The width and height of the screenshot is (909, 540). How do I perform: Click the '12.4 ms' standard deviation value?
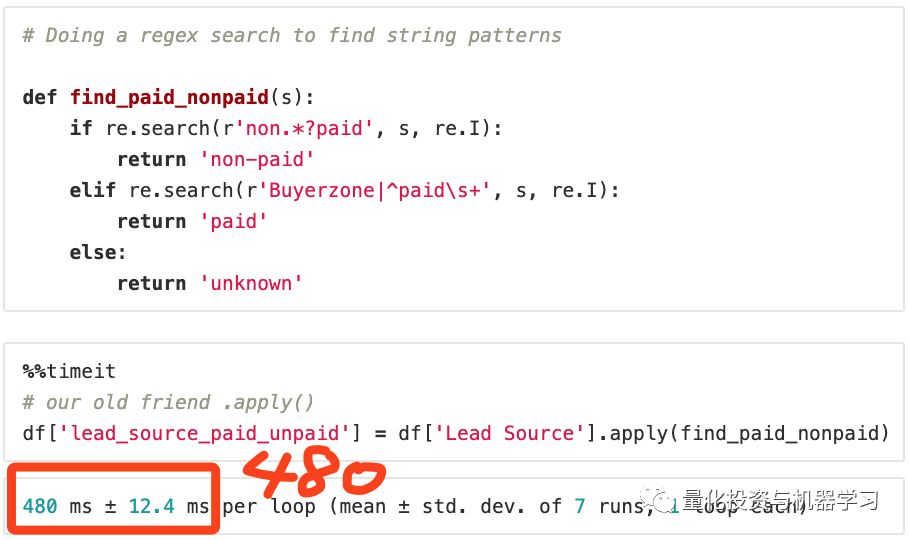(168, 506)
